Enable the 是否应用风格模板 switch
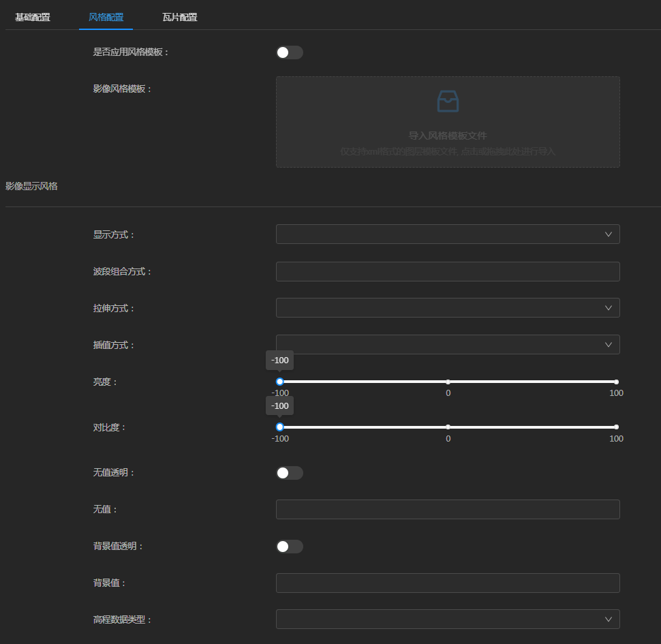 [x=289, y=52]
